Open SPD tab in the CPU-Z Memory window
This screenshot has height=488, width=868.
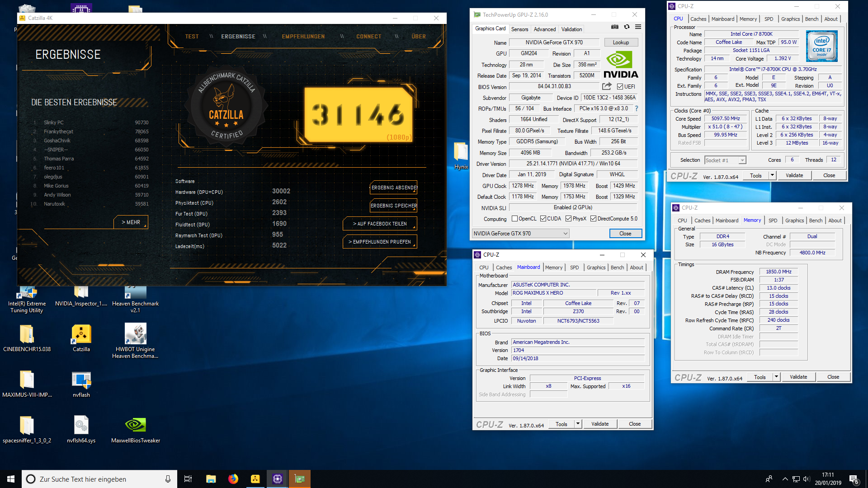click(x=773, y=221)
